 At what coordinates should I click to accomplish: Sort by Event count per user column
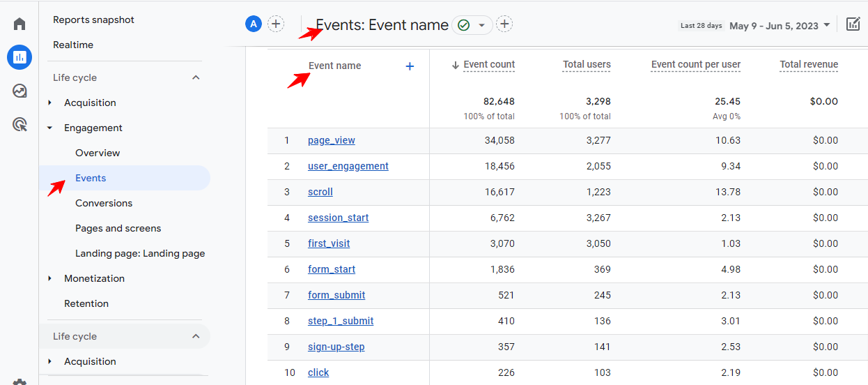pyautogui.click(x=696, y=65)
